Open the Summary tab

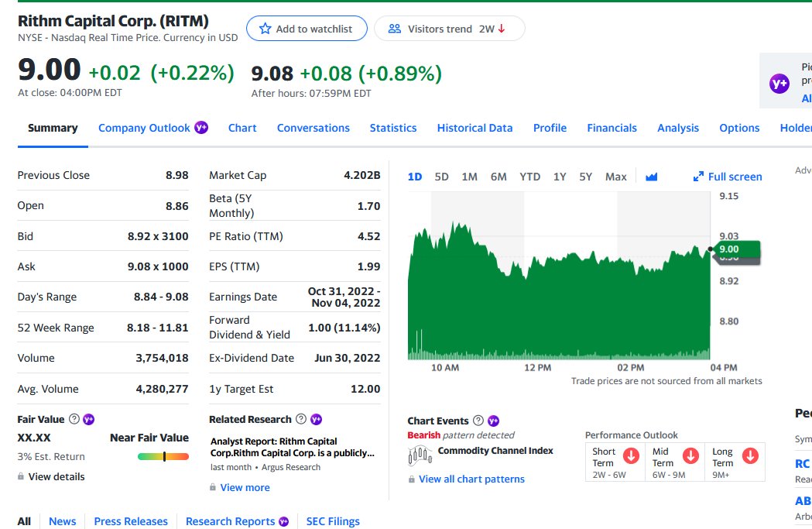pyautogui.click(x=53, y=128)
